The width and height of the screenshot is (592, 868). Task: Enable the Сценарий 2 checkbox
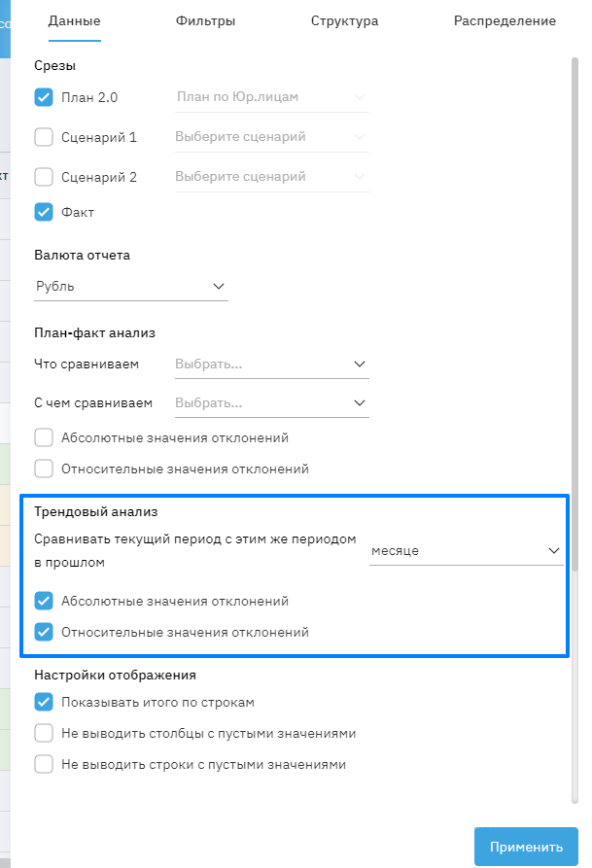coord(44,177)
